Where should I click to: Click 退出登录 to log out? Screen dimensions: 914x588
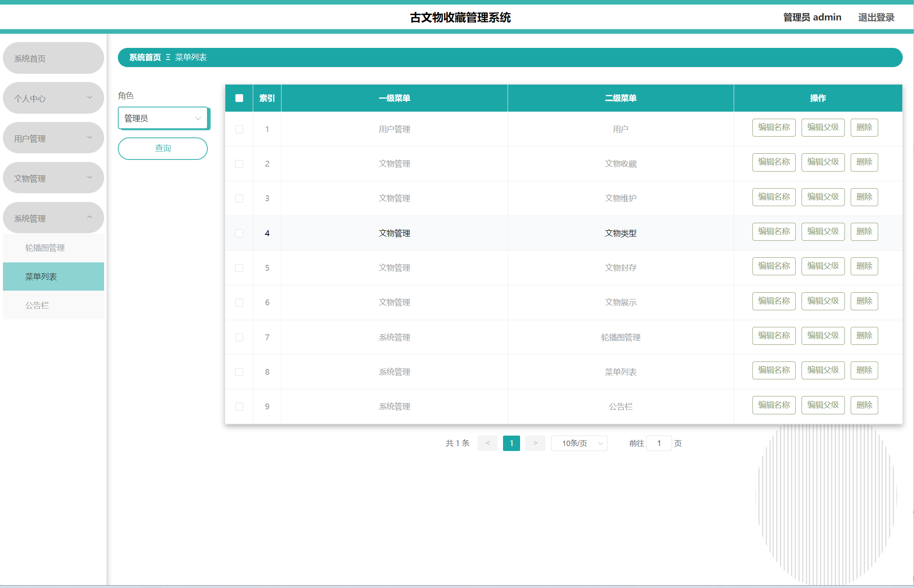pos(876,17)
